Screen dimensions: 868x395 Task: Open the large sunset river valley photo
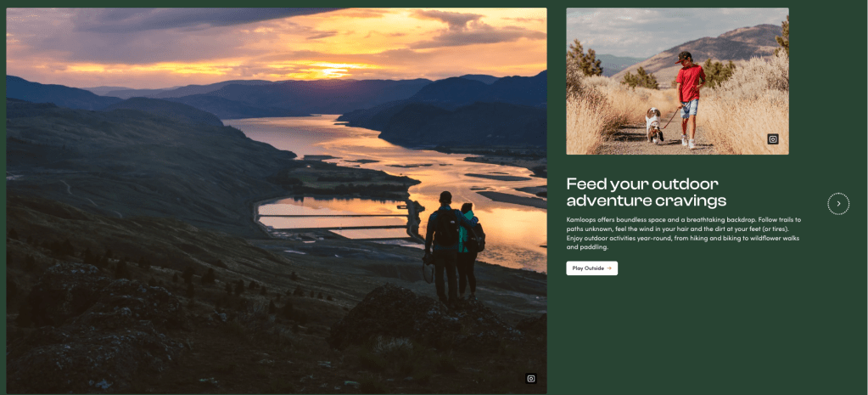point(277,200)
